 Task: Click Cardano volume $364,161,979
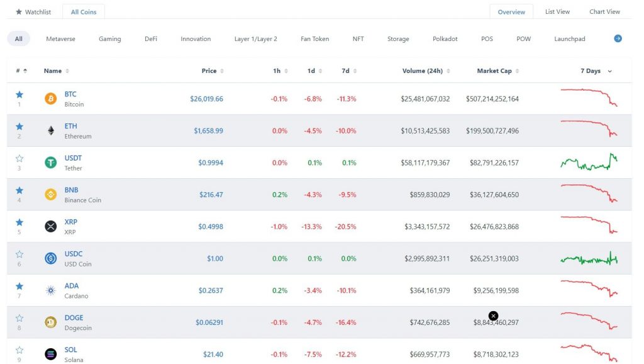pyautogui.click(x=430, y=290)
